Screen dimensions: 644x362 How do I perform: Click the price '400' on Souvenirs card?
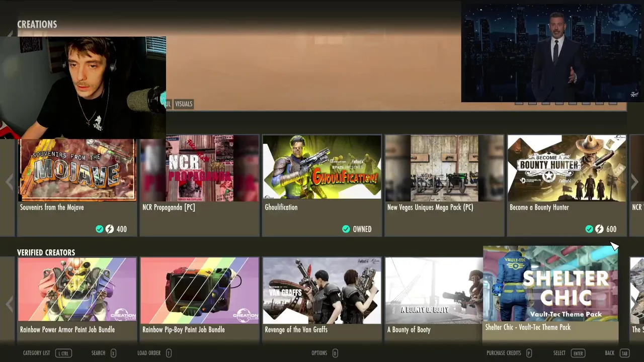coord(122,229)
